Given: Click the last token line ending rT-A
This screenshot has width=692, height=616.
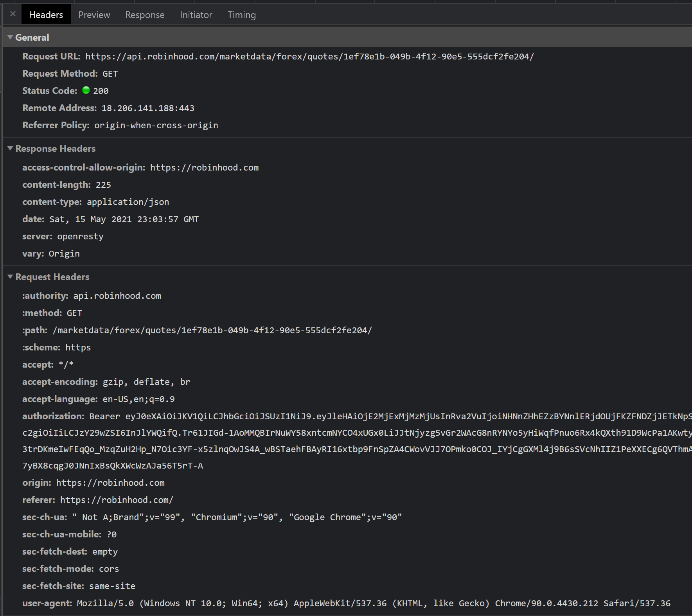Looking at the screenshot, I should click(113, 465).
